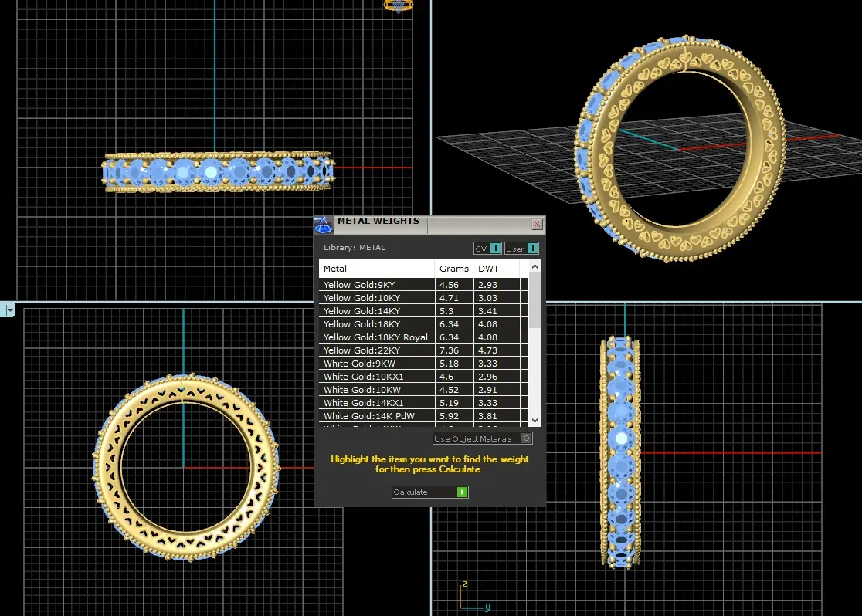Viewport: 862px width, 616px height.
Task: Click the Grams column header
Action: (454, 269)
